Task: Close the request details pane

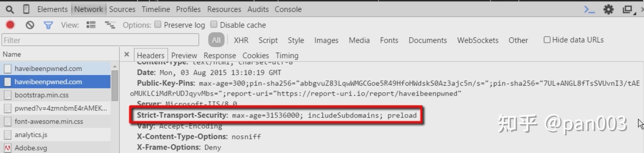Action: [127, 54]
